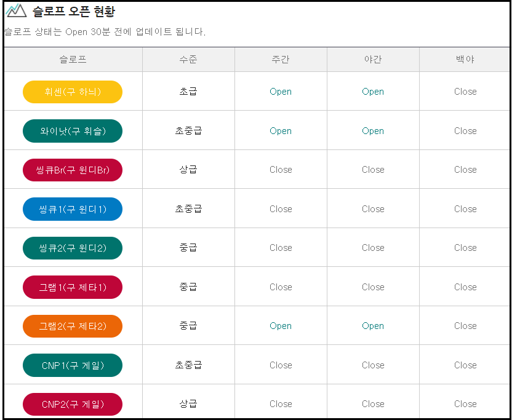Select the 야간 column header
The image size is (512, 420).
pos(372,59)
